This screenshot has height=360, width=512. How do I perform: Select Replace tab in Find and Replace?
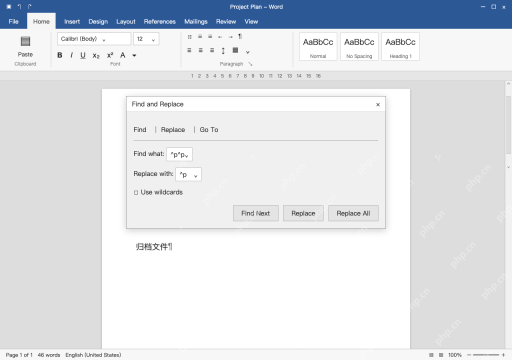(x=173, y=130)
